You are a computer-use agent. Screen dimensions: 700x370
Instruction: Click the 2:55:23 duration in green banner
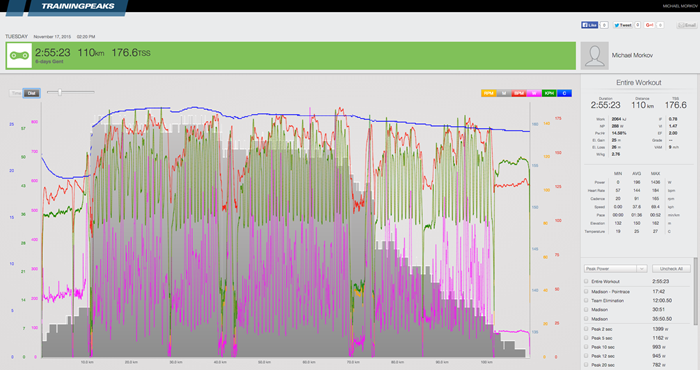53,53
